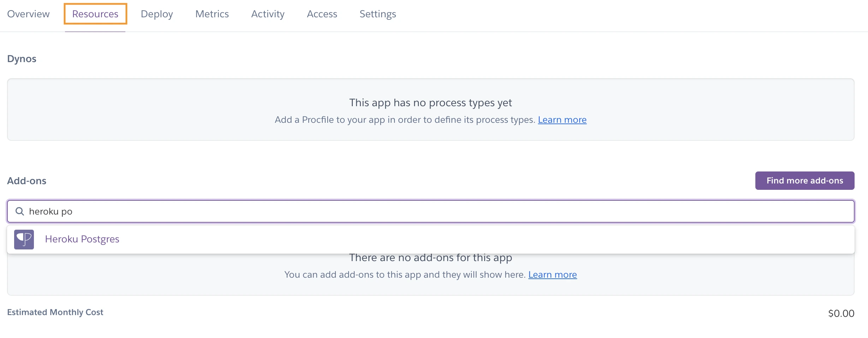This screenshot has width=868, height=338.
Task: Click 'There are no add-ons for this app'
Action: pyautogui.click(x=430, y=258)
